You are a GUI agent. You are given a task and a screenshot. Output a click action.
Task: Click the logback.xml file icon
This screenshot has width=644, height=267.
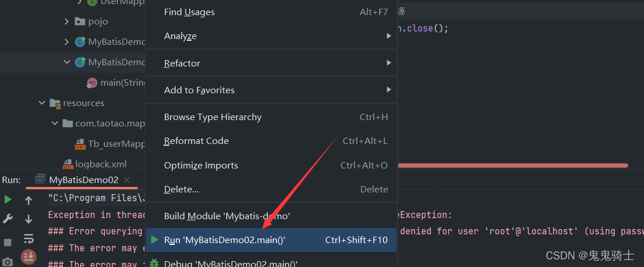coord(69,164)
